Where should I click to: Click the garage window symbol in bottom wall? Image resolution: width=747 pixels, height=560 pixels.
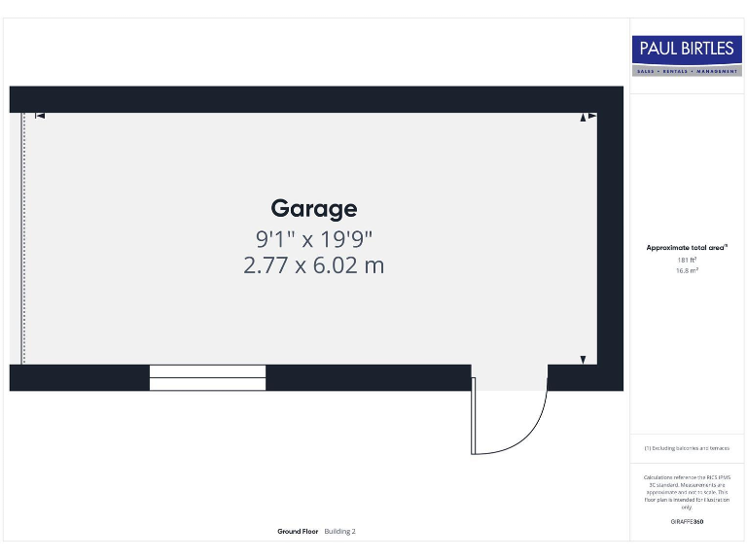(x=207, y=378)
